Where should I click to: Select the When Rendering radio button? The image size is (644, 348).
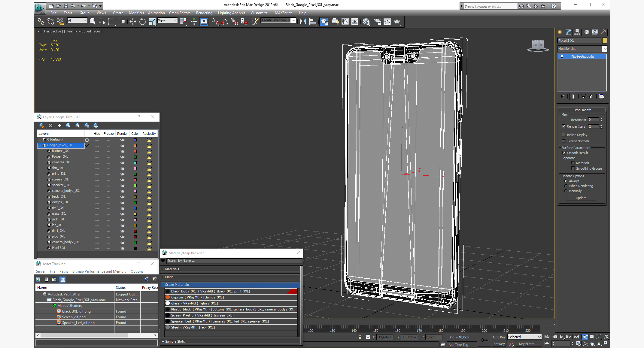[566, 186]
